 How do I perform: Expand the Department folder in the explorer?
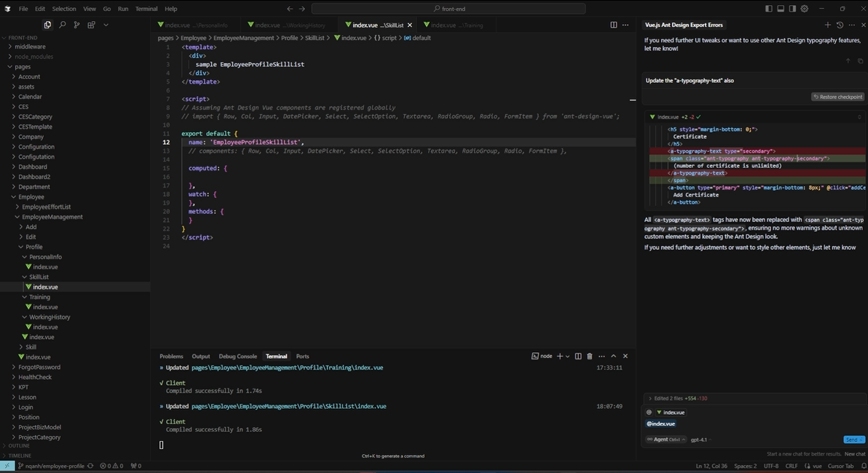[x=33, y=187]
